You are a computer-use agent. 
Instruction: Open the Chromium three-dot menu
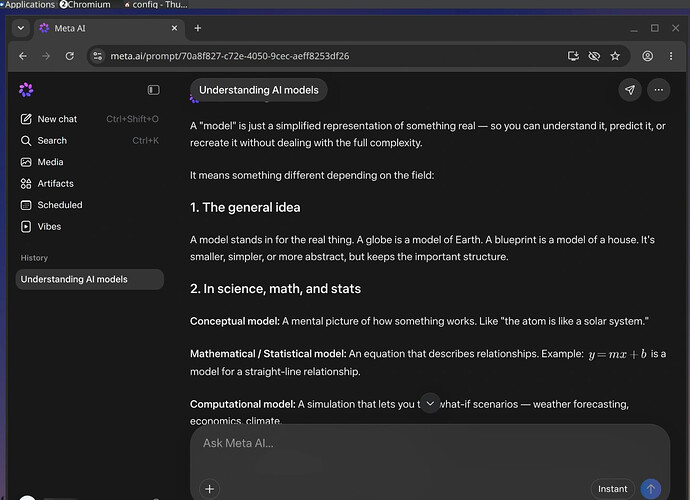coord(671,56)
